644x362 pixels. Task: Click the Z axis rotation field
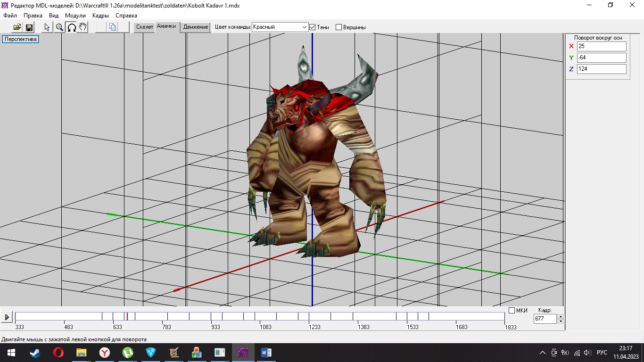point(602,69)
